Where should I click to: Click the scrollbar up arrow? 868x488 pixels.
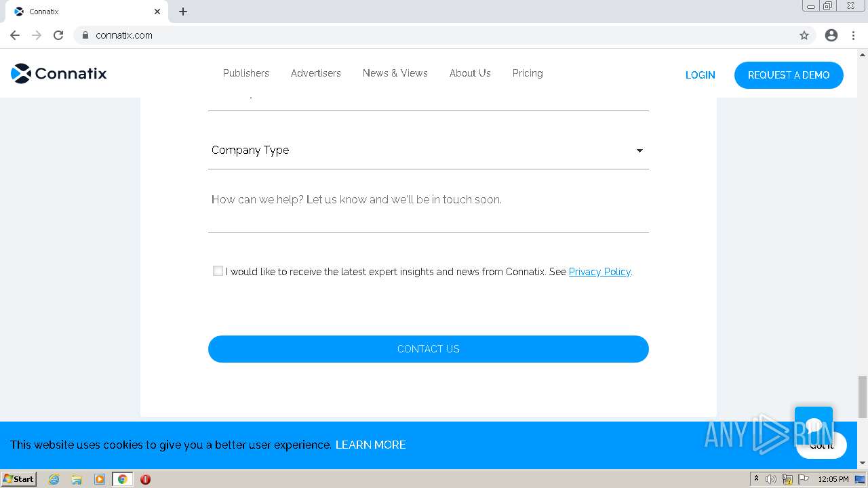coord(863,54)
